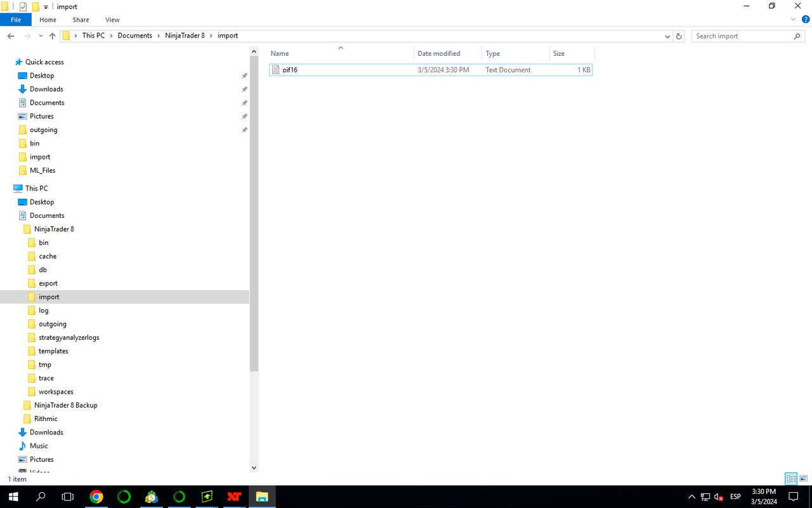Open NinjaTrader app on taskbar
The height and width of the screenshot is (508, 812).
235,497
